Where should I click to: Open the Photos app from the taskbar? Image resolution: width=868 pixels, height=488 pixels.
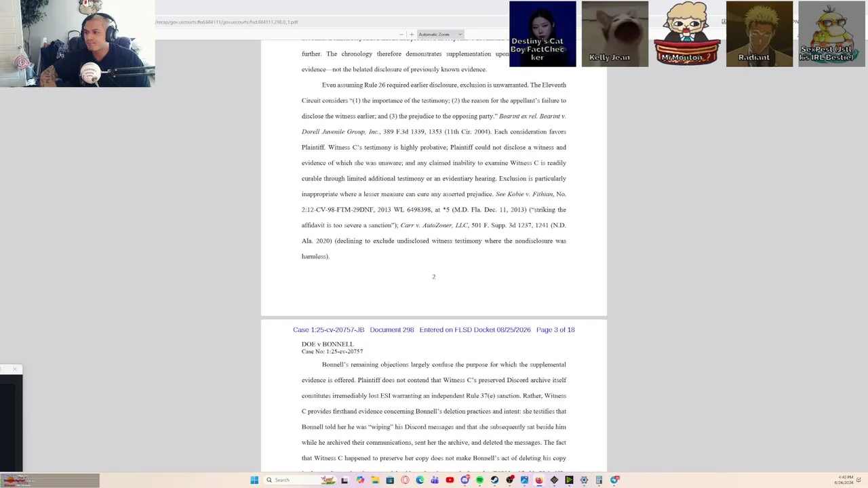[x=524, y=480]
